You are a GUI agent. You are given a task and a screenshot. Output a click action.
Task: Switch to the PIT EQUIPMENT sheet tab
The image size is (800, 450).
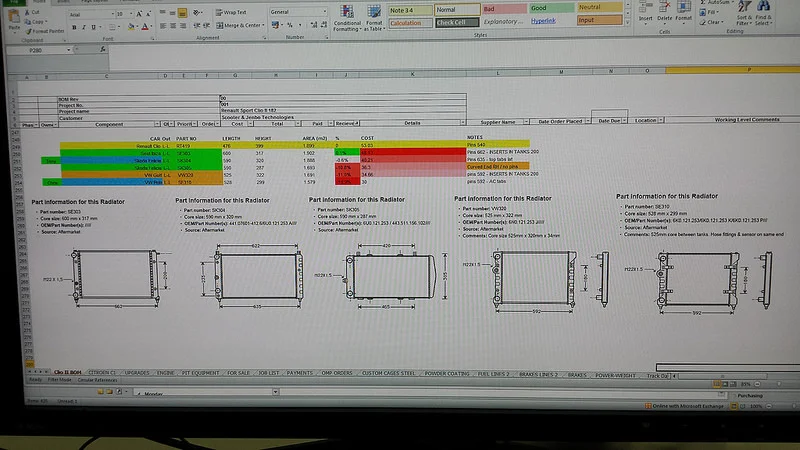[x=200, y=373]
